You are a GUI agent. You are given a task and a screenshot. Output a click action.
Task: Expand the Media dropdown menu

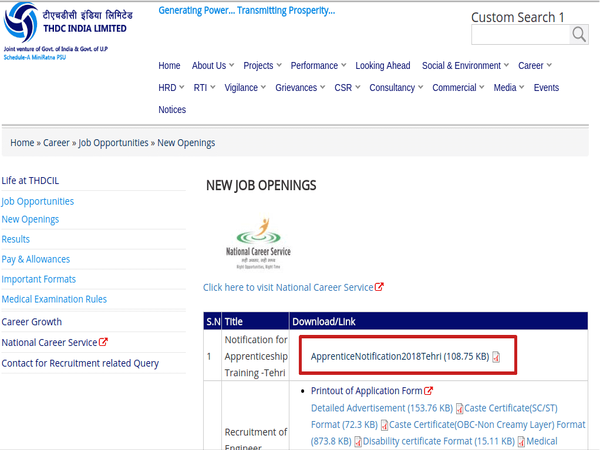[509, 88]
